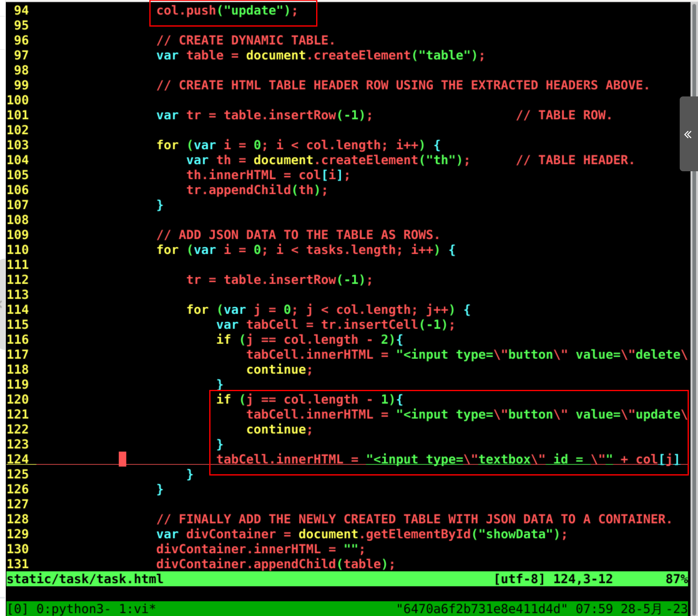Click getElementById("showData") on line 129

[x=466, y=534]
